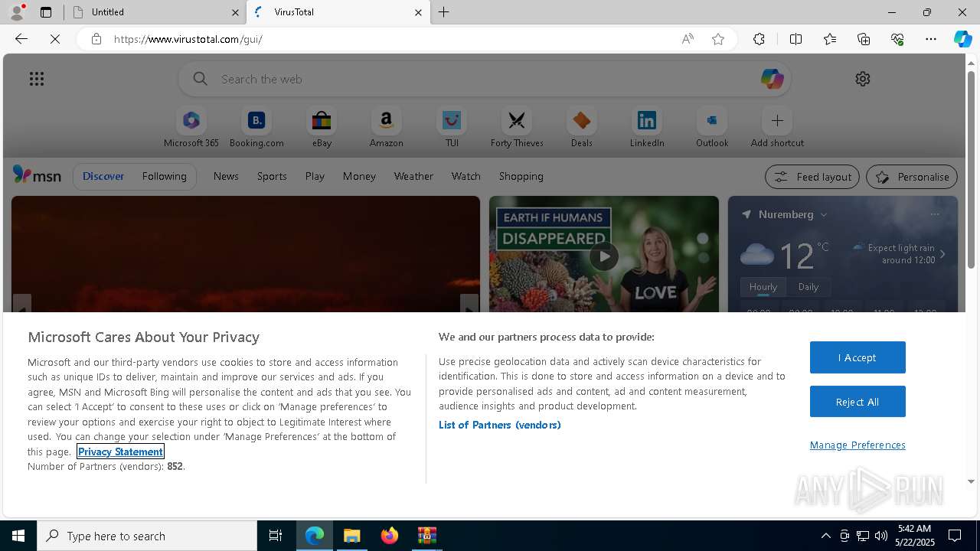The image size is (980, 551).
Task: Enable split screen view
Action: tap(795, 39)
